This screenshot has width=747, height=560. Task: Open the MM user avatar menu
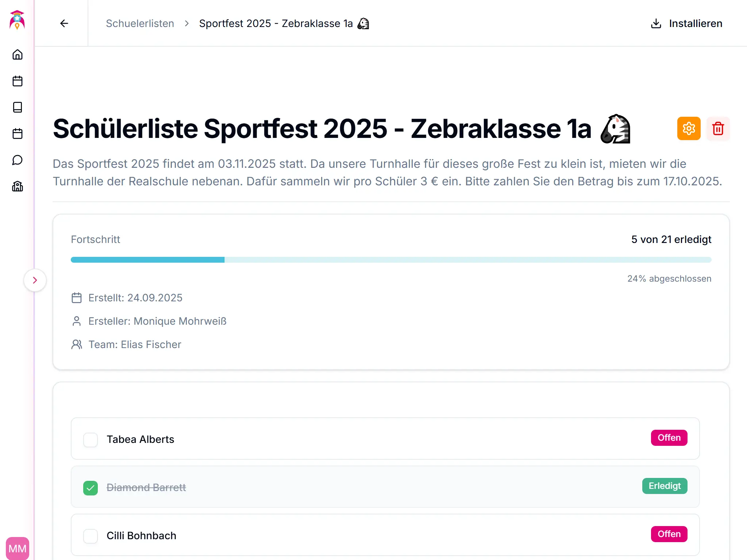pyautogui.click(x=18, y=548)
